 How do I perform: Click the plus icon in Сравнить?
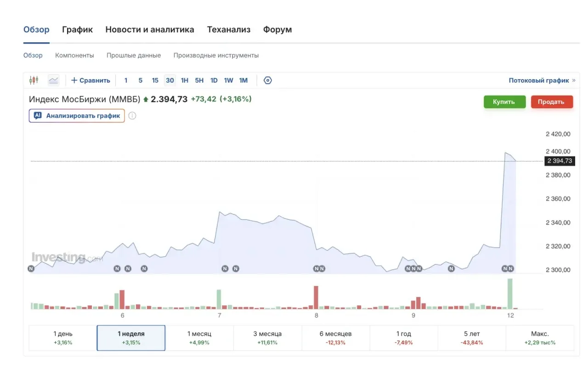point(74,80)
